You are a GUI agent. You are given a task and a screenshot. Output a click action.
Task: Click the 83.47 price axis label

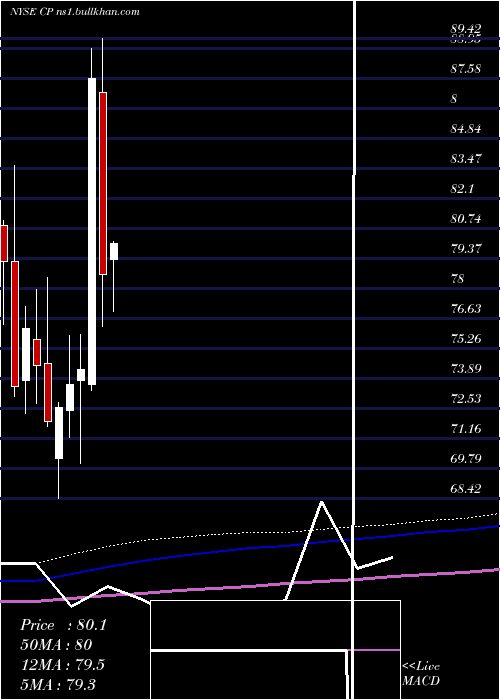click(466, 158)
